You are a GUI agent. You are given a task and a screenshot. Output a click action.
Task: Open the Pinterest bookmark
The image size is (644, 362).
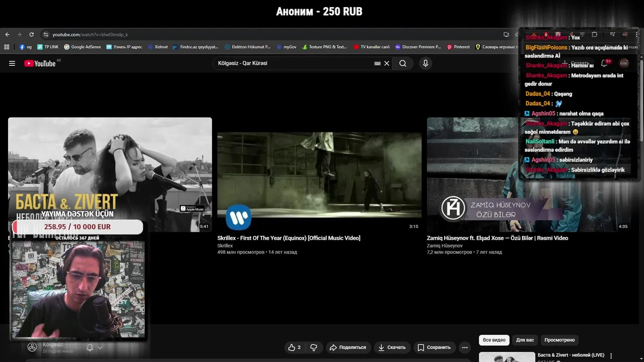[458, 47]
